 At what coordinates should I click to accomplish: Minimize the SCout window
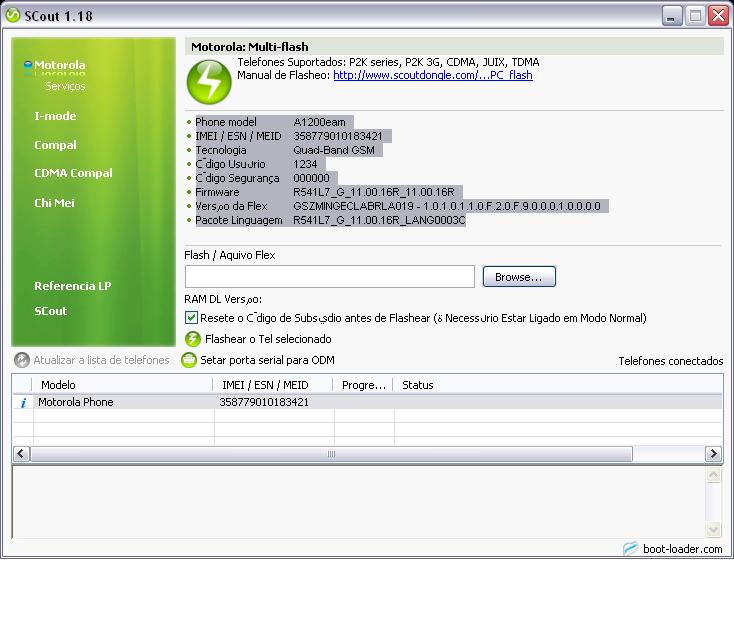[x=672, y=16]
